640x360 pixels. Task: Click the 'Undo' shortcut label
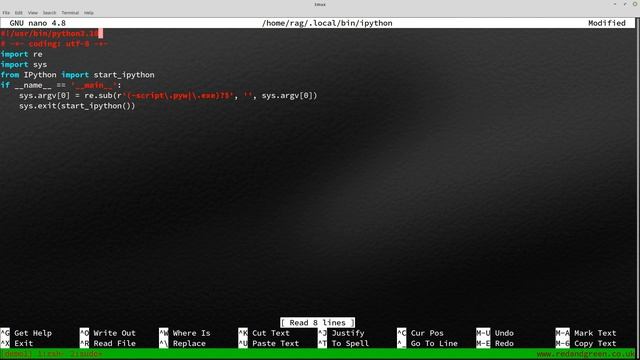coord(504,333)
